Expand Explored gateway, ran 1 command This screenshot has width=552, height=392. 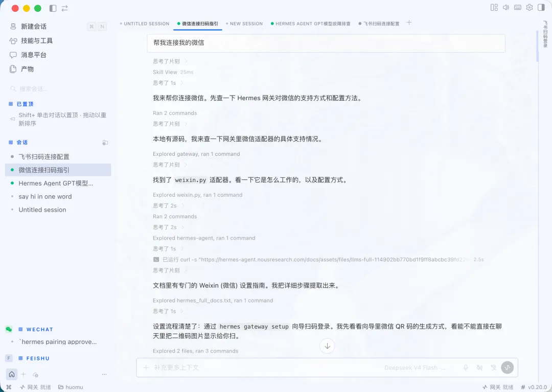point(196,154)
